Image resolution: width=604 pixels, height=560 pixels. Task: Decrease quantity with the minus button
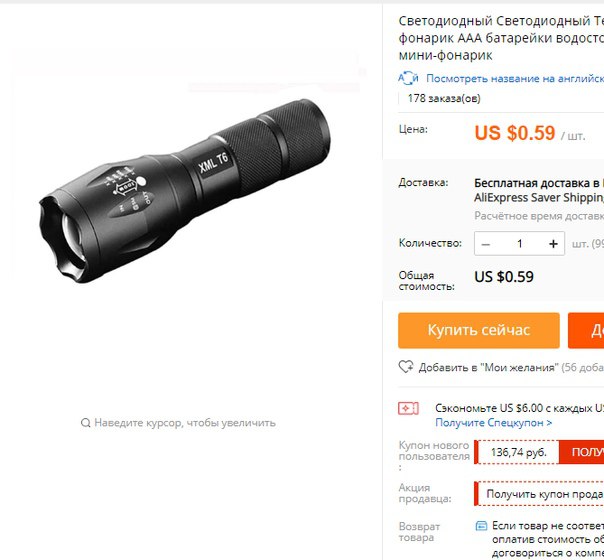pyautogui.click(x=486, y=244)
